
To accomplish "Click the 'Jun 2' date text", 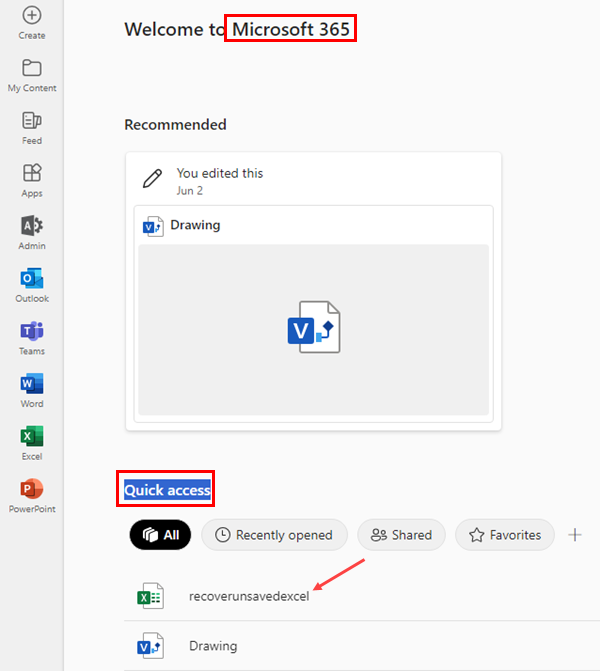I will (190, 191).
